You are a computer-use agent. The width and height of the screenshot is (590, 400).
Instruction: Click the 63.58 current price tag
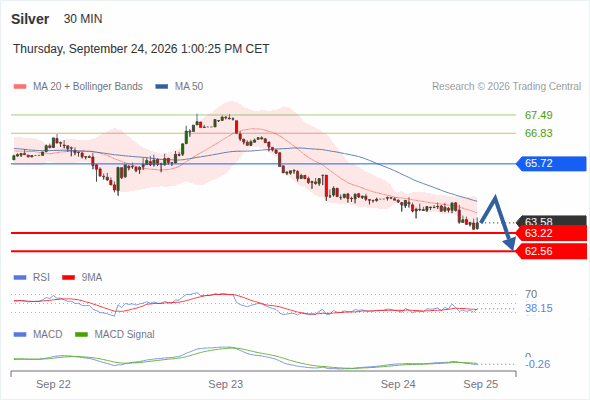coord(551,221)
